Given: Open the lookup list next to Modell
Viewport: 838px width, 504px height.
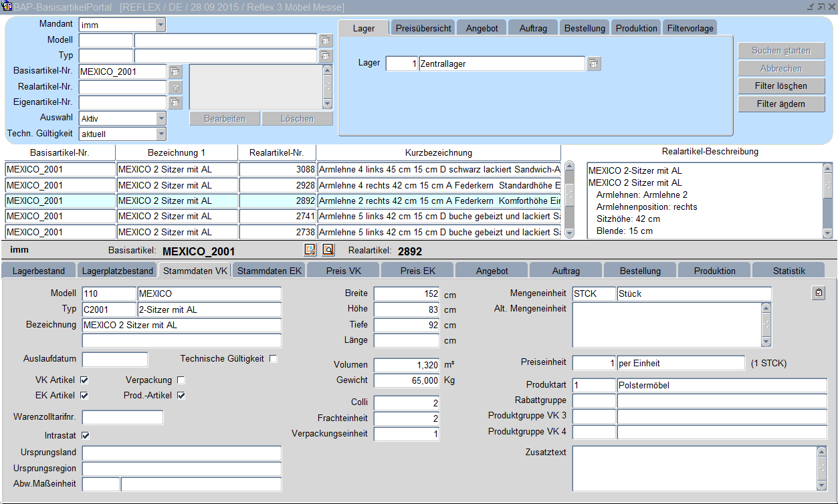Looking at the screenshot, I should (x=326, y=40).
